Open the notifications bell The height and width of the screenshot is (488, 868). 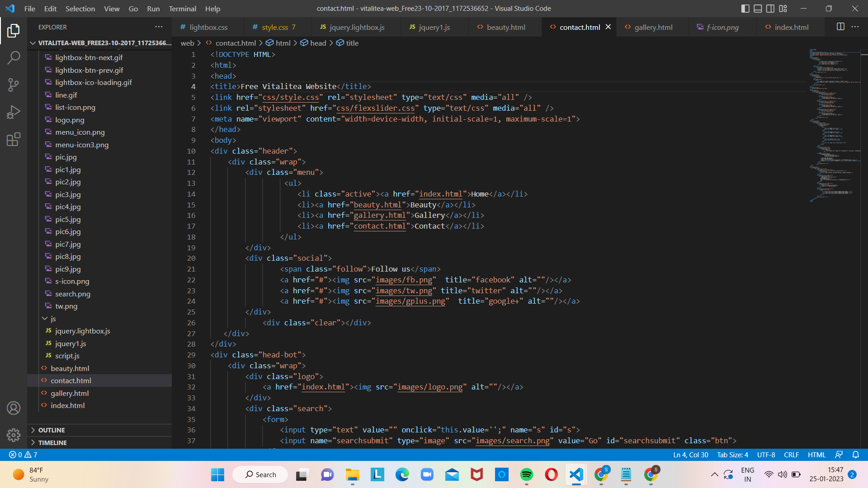(x=856, y=455)
